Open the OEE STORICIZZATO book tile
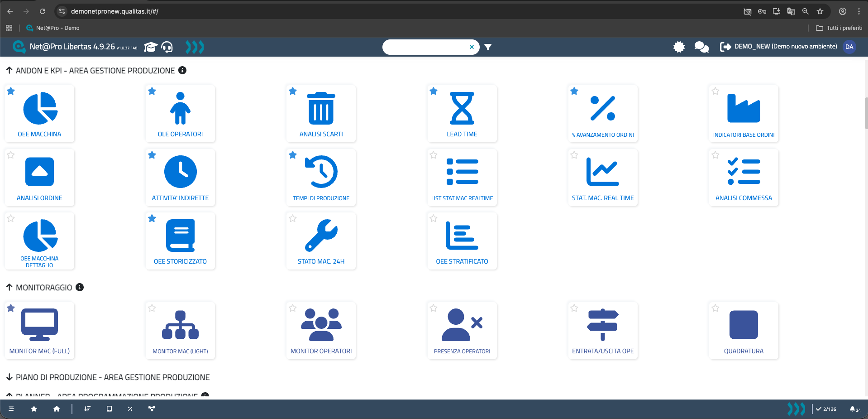 (180, 241)
